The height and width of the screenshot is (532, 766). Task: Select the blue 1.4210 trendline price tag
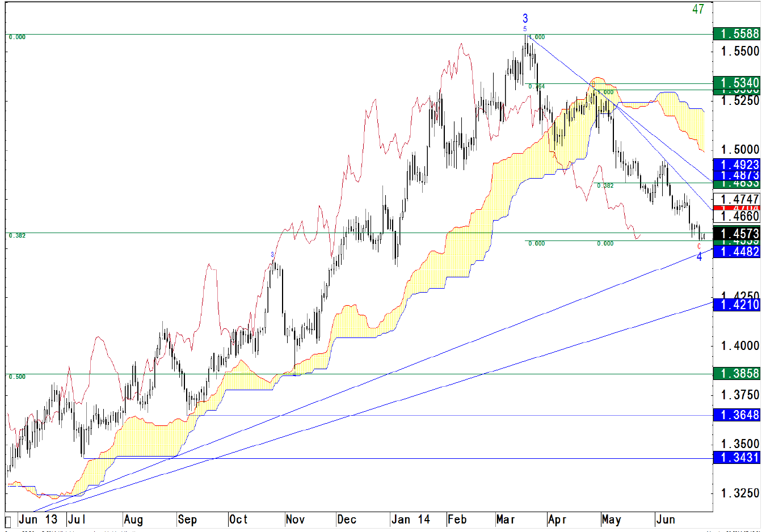coord(736,305)
